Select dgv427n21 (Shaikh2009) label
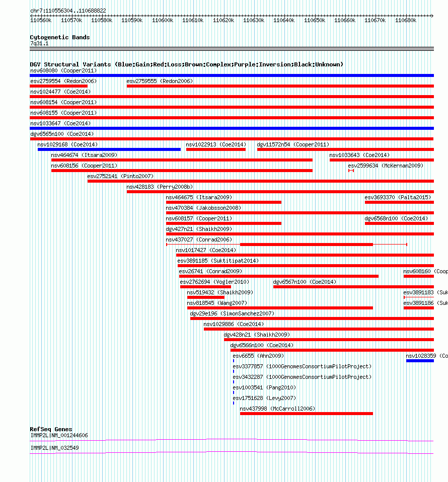448x482 pixels. (199, 229)
